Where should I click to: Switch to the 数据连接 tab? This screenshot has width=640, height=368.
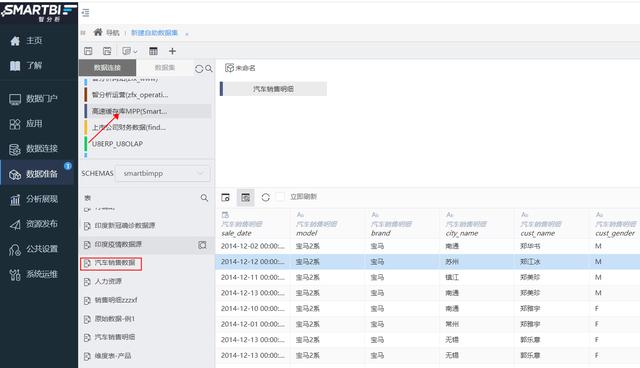coord(107,68)
